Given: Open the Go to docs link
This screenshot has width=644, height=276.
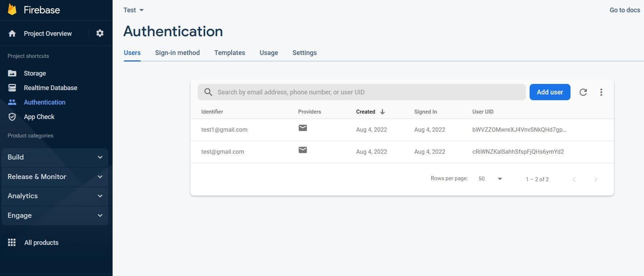Looking at the screenshot, I should click(625, 10).
